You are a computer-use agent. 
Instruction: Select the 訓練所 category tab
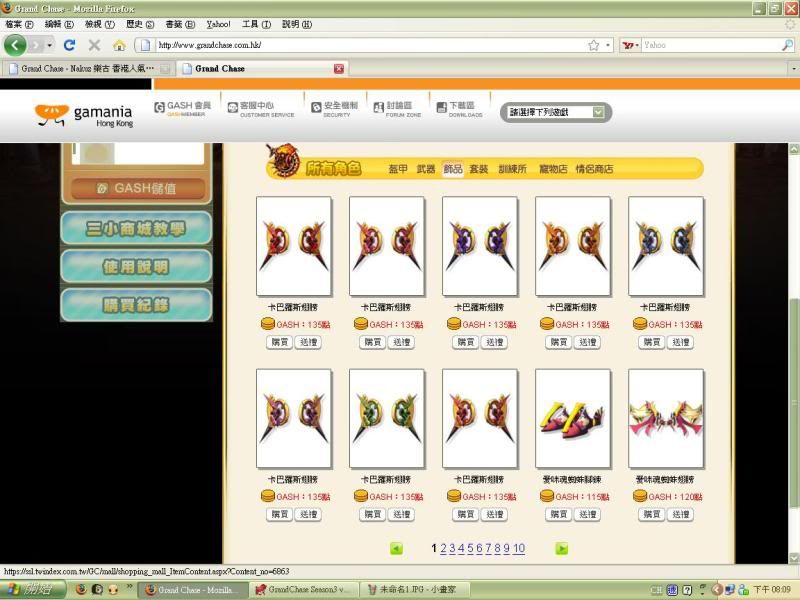[x=512, y=169]
